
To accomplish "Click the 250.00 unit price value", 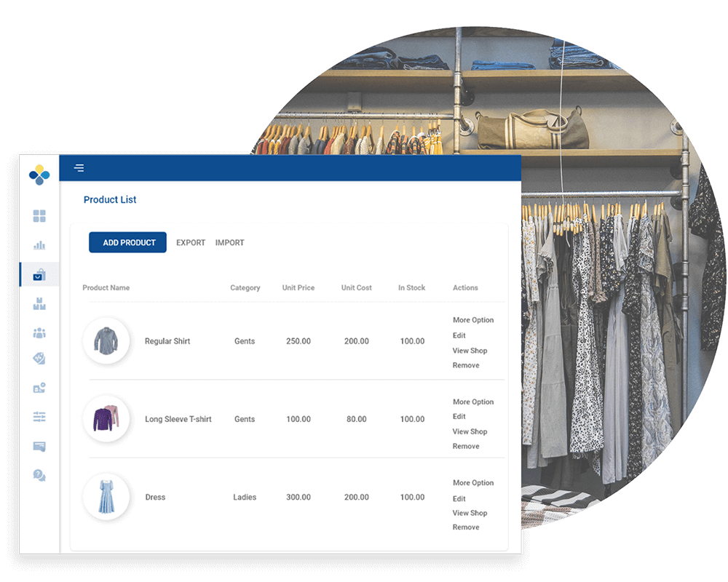I will tap(298, 341).
